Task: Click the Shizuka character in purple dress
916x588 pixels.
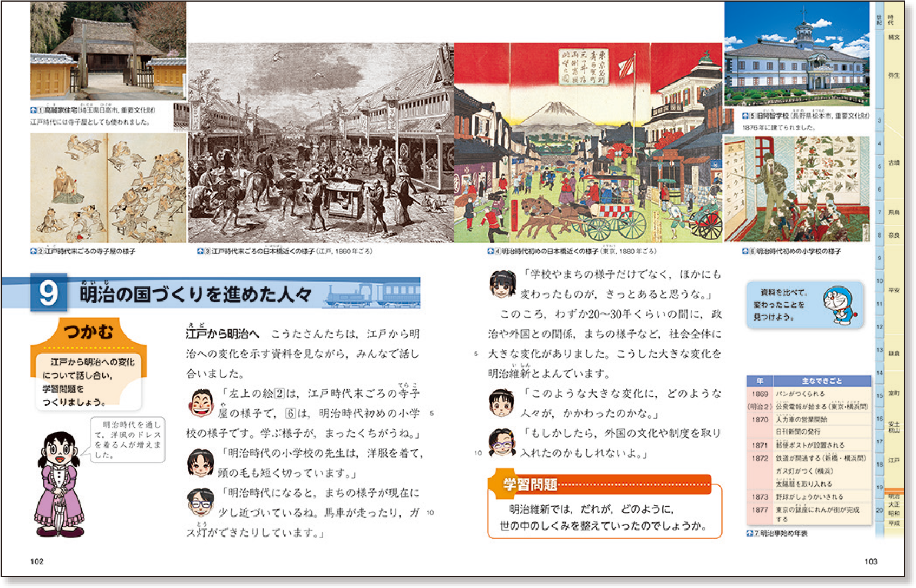Action: point(60,484)
